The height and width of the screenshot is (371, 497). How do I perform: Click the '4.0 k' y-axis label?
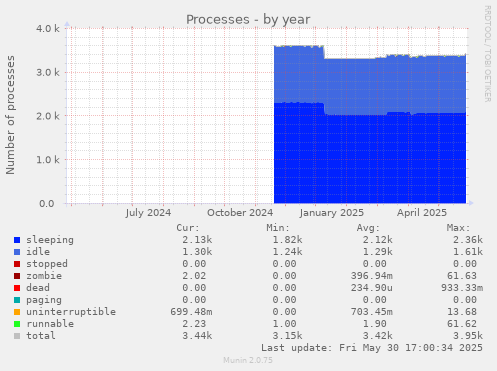point(48,29)
